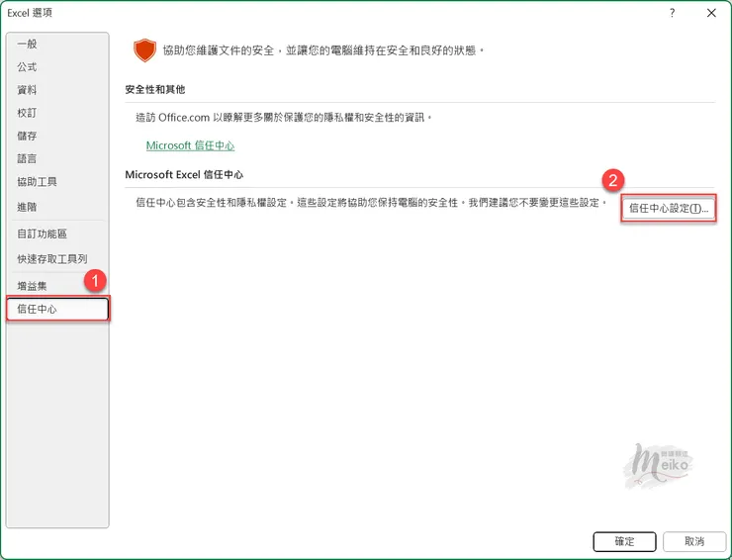Image resolution: width=732 pixels, height=560 pixels.
Task: Close the Excel 選項 dialog
Action: [x=711, y=13]
